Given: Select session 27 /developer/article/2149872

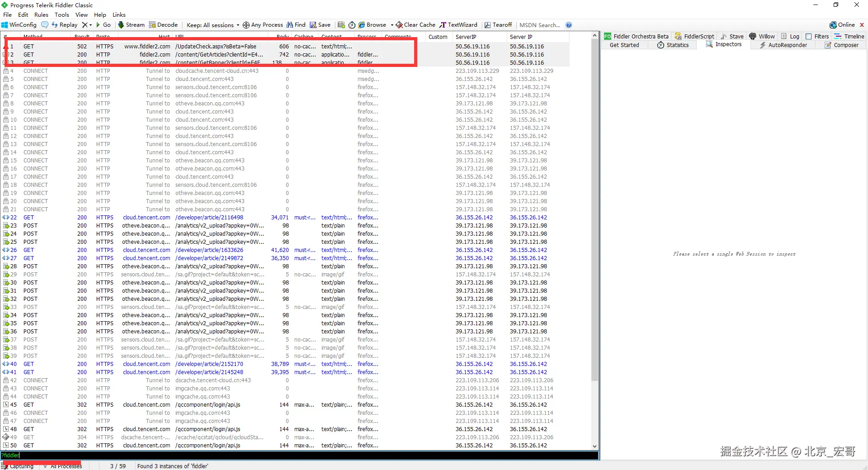Looking at the screenshot, I should click(285, 258).
